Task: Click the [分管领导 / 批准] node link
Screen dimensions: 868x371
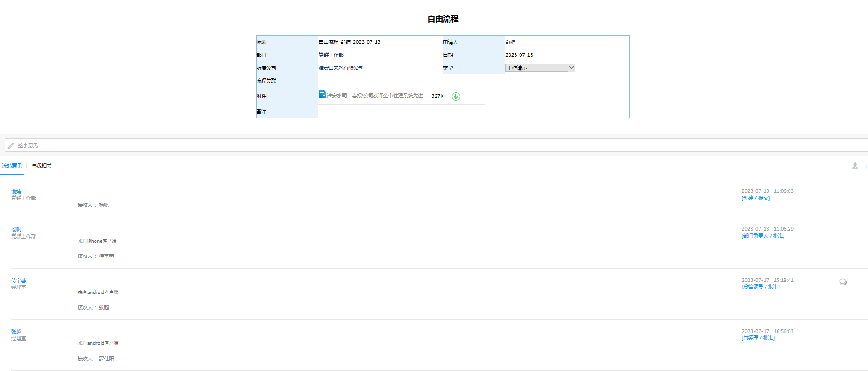Action: [x=760, y=287]
